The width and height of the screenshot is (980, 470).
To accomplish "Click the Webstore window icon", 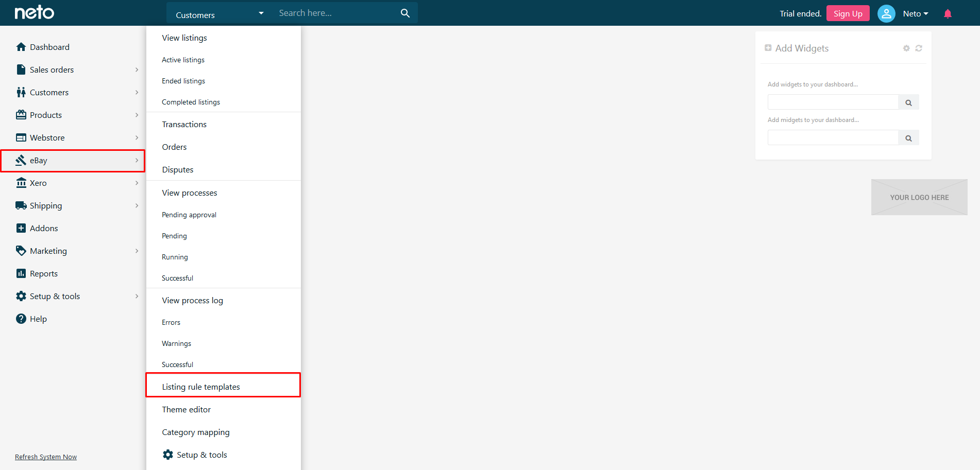I will [x=21, y=137].
